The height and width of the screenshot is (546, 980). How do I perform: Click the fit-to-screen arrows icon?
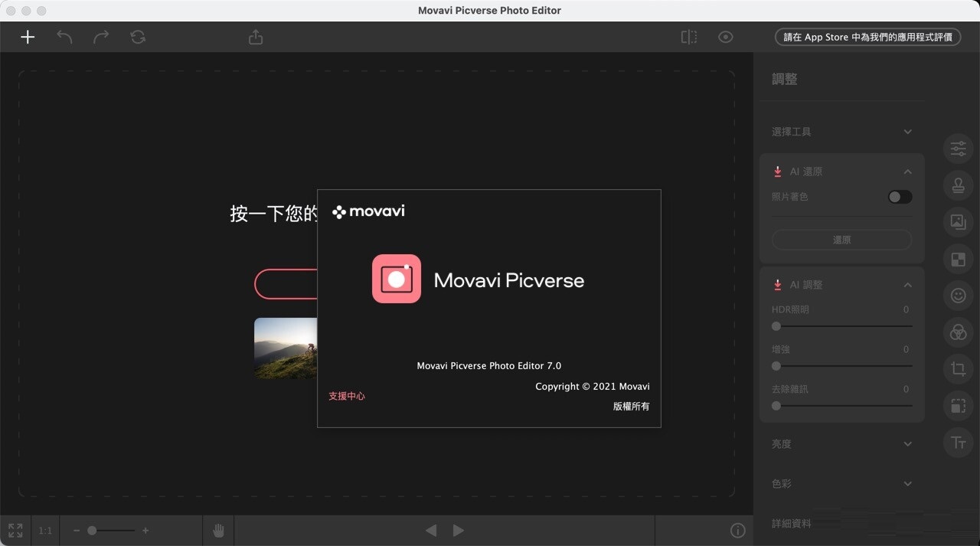(15, 530)
